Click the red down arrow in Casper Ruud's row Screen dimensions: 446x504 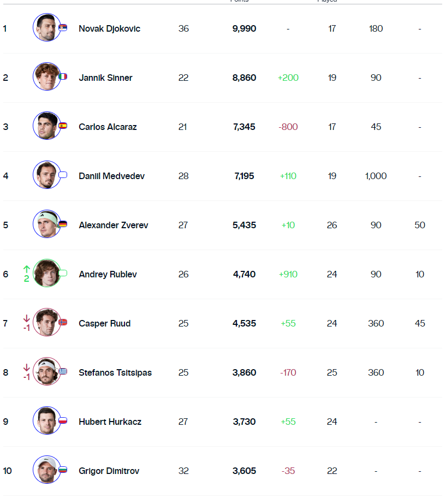coord(26,318)
